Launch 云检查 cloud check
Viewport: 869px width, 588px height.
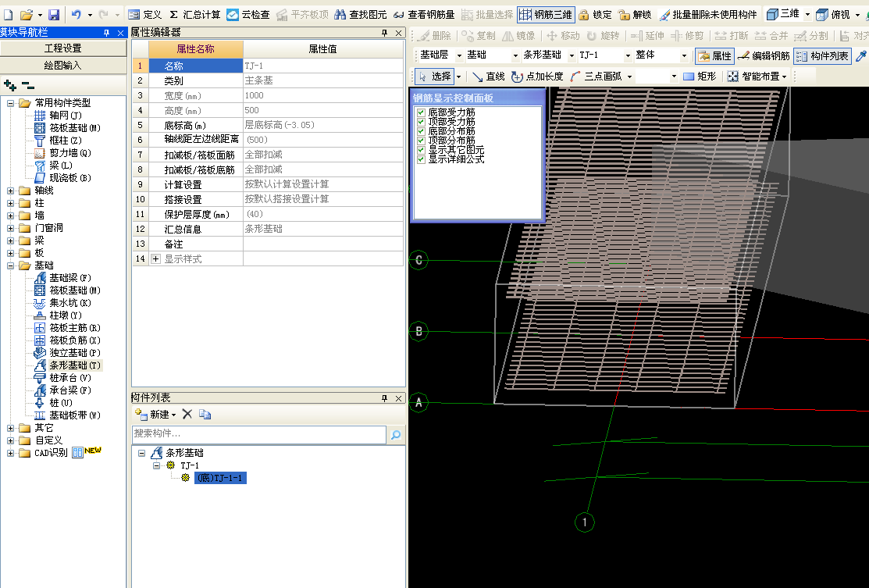248,15
